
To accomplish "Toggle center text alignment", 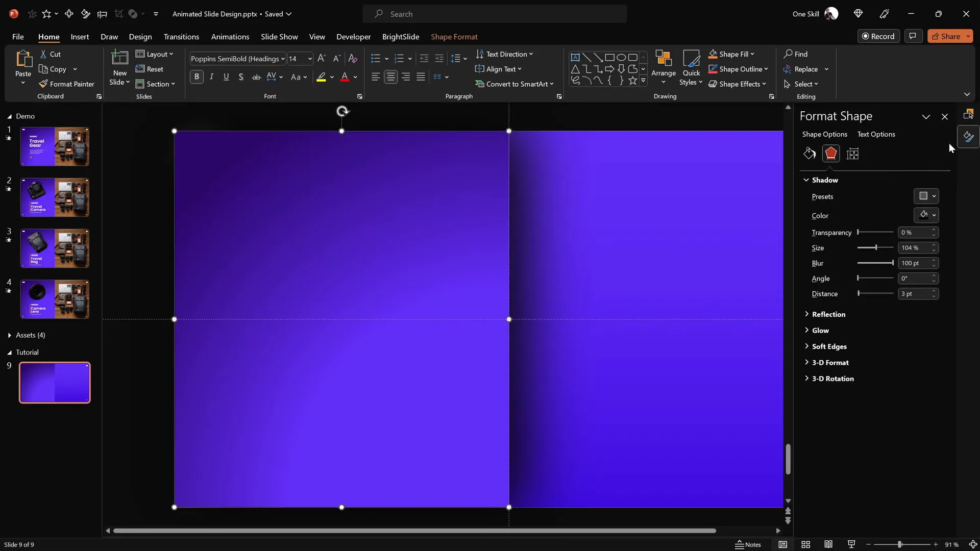I will coord(390,77).
